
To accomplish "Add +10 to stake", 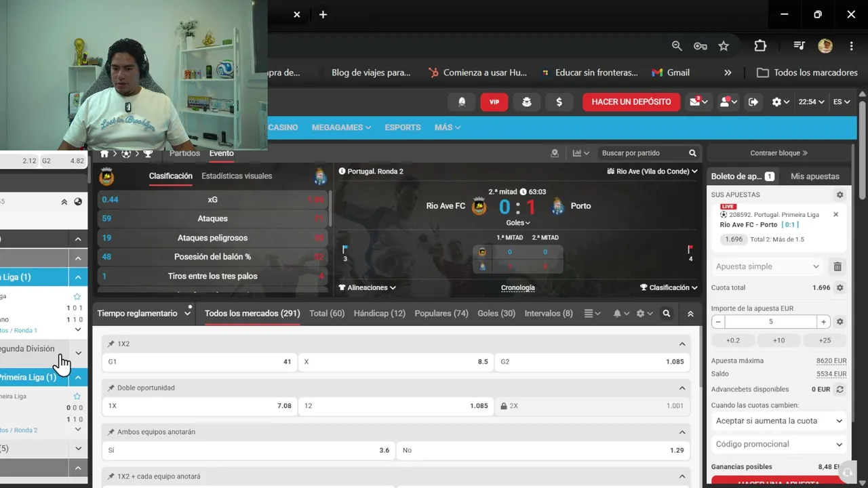I will [778, 340].
